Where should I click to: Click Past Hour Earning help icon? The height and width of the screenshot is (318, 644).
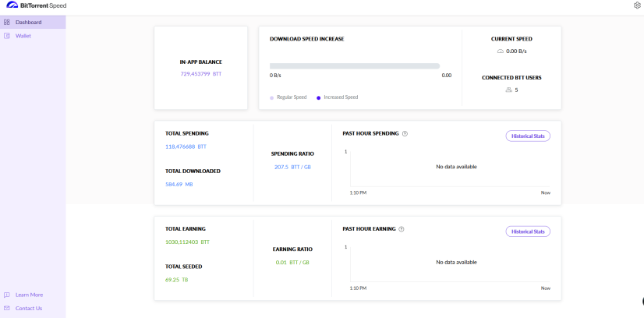click(x=402, y=229)
